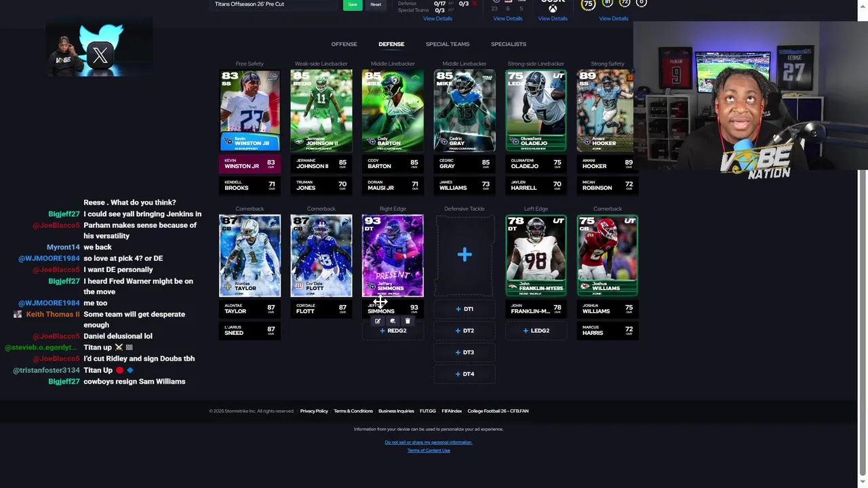The image size is (868, 488).
Task: Click Joshua Williams 75 depth row
Action: (608, 308)
